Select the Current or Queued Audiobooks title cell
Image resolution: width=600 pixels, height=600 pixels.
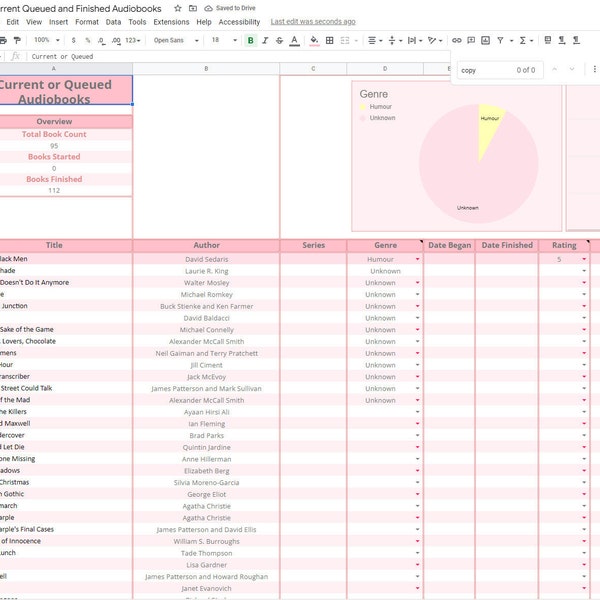66,90
